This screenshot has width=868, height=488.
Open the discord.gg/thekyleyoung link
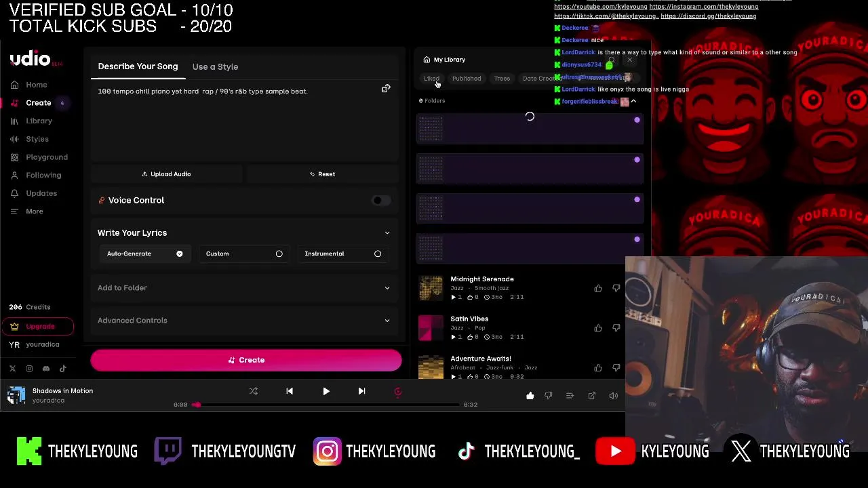(x=709, y=16)
